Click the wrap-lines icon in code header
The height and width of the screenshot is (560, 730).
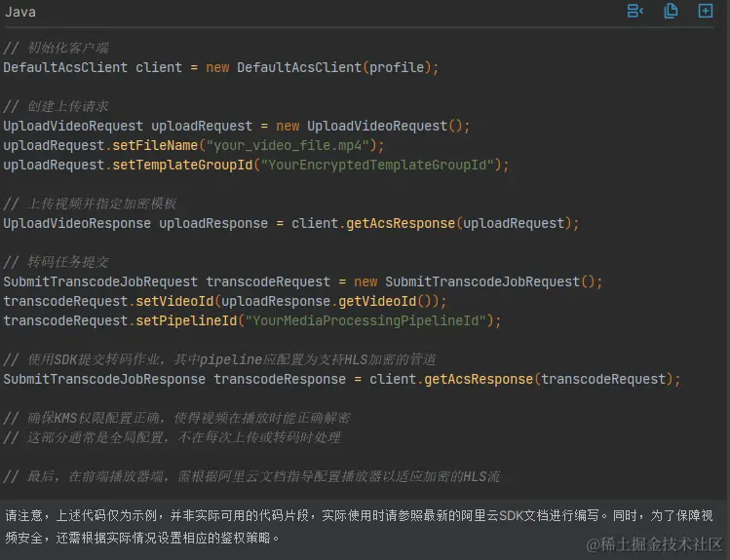635,11
